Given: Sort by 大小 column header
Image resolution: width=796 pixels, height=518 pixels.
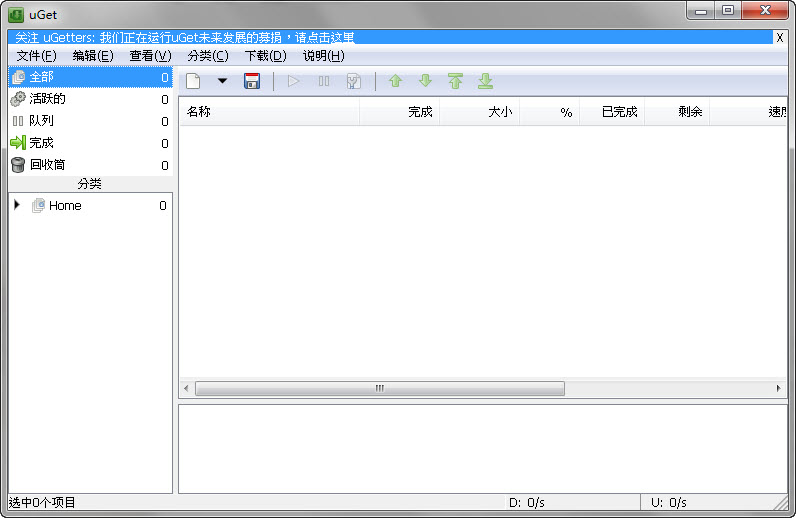Looking at the screenshot, I should click(480, 112).
